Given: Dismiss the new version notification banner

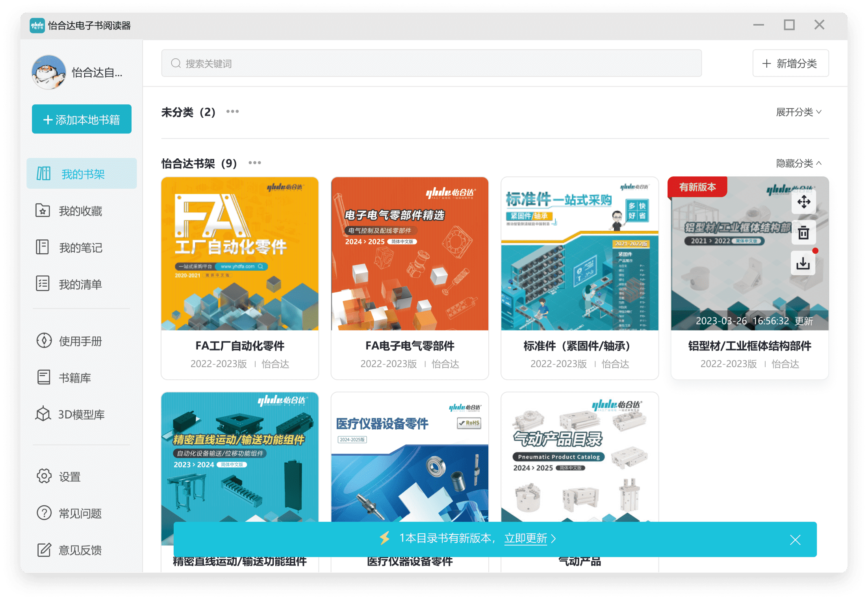Looking at the screenshot, I should 795,540.
